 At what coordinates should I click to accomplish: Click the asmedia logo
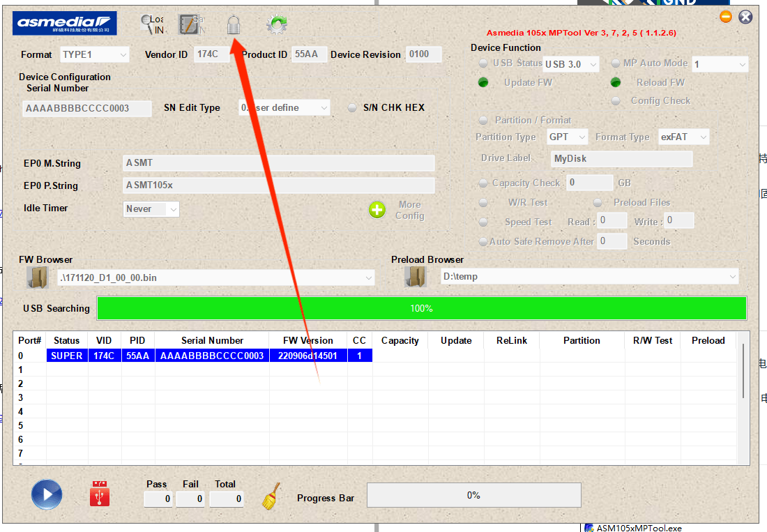[x=65, y=23]
